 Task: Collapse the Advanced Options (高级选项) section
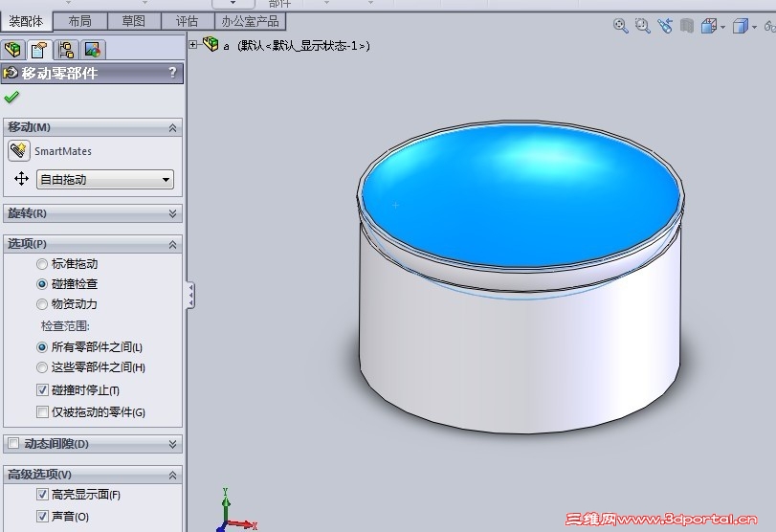pyautogui.click(x=172, y=476)
